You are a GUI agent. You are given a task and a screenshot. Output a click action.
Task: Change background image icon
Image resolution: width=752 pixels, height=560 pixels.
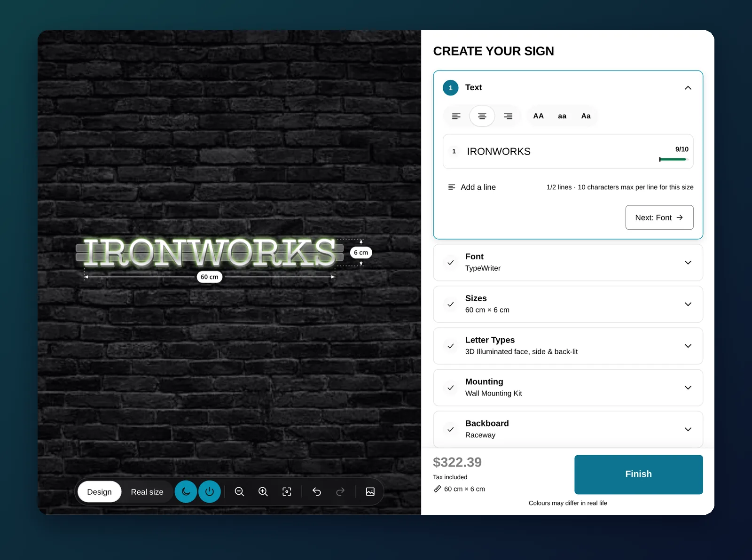coord(370,492)
